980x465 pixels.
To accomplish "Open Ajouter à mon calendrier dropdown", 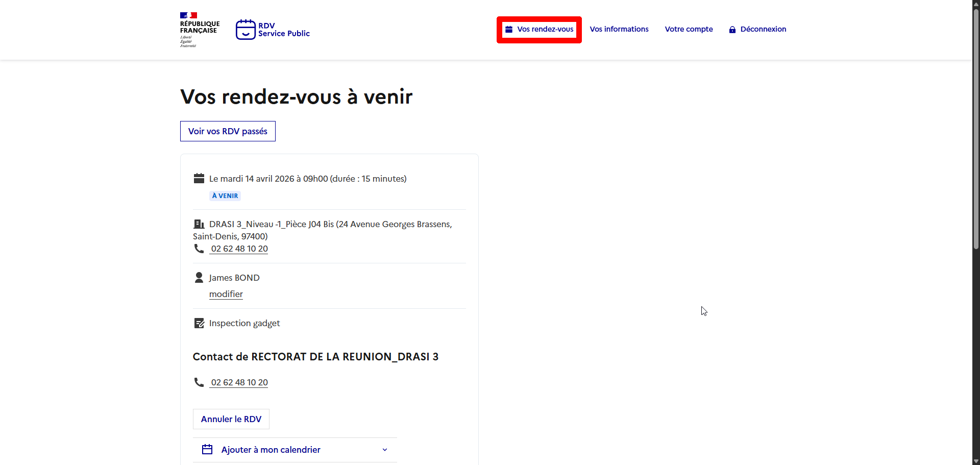I will pos(295,450).
